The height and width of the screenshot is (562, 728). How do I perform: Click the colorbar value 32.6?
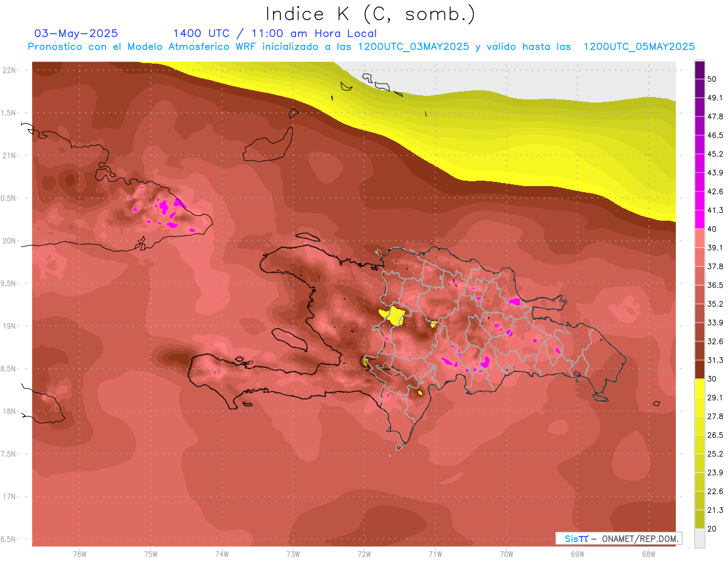point(715,341)
